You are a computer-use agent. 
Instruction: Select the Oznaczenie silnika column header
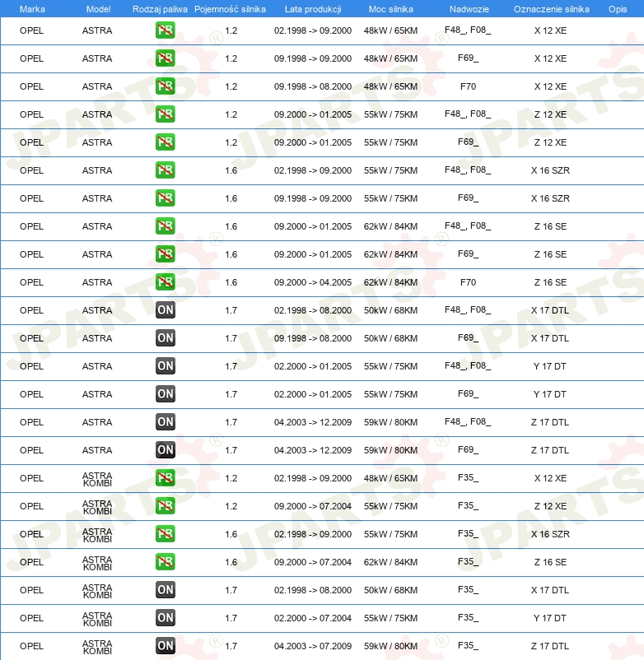pyautogui.click(x=551, y=8)
